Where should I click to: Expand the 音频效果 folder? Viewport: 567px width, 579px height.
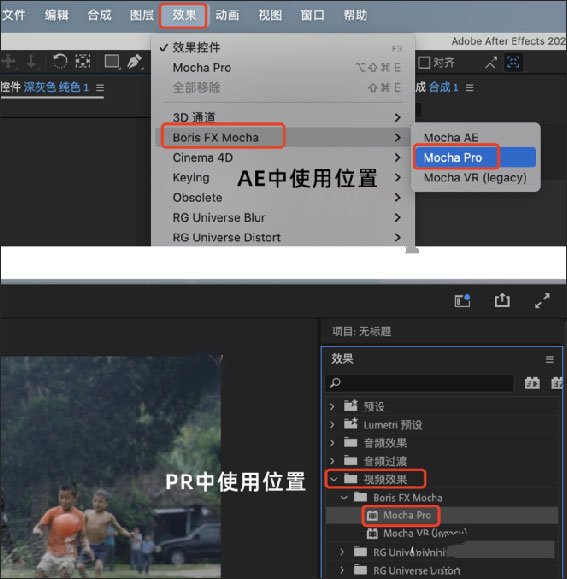point(332,442)
